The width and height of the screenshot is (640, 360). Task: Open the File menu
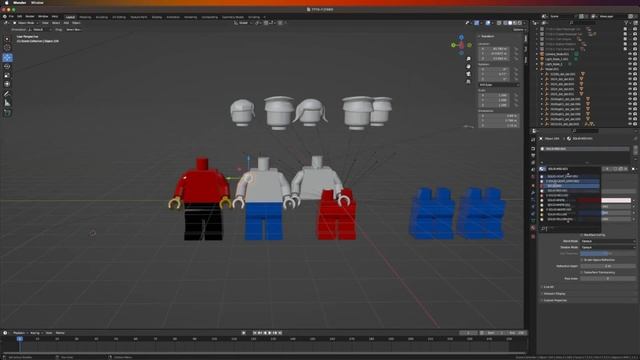click(x=11, y=17)
